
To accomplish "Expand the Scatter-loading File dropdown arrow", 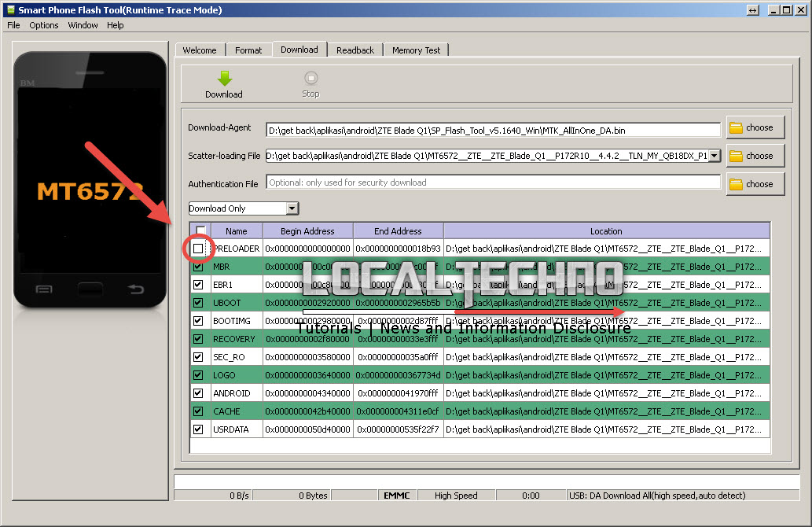I will [x=715, y=156].
